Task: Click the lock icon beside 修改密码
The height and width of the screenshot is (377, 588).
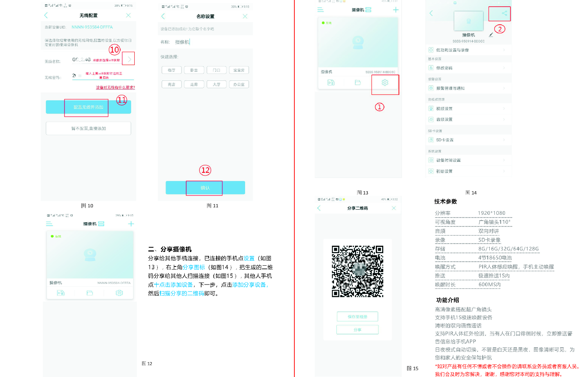Action: tap(431, 68)
